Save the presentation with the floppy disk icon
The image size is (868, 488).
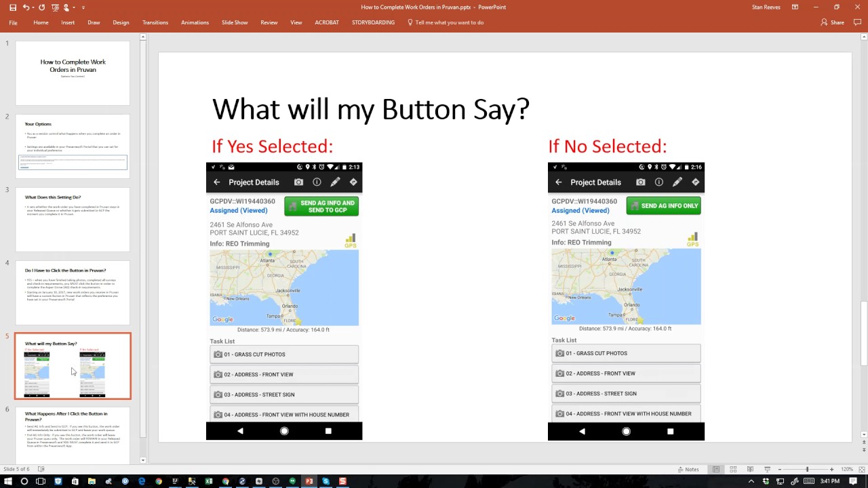pos(13,7)
